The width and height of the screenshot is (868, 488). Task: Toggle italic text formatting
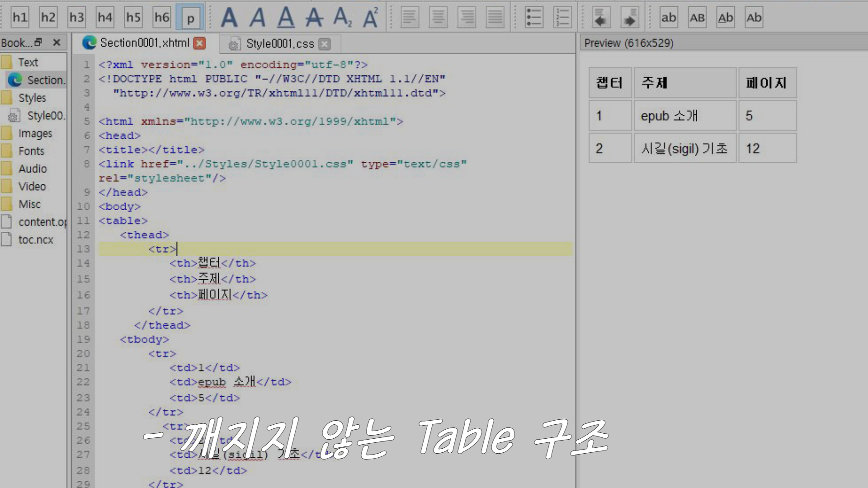click(257, 18)
